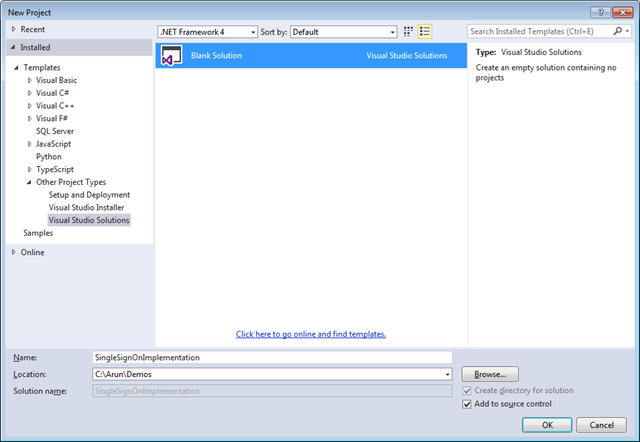Image resolution: width=640 pixels, height=442 pixels.
Task: Switch to medium icons list view
Action: click(x=425, y=32)
